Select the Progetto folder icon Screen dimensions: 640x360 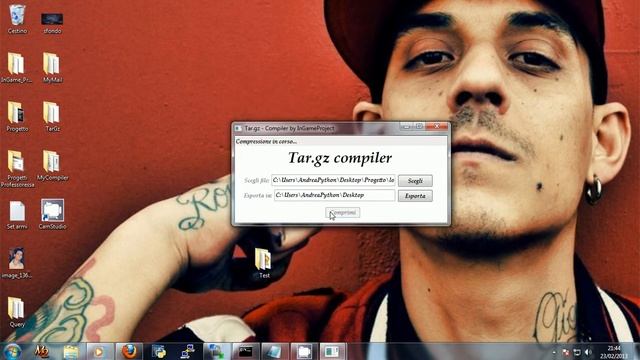17,117
